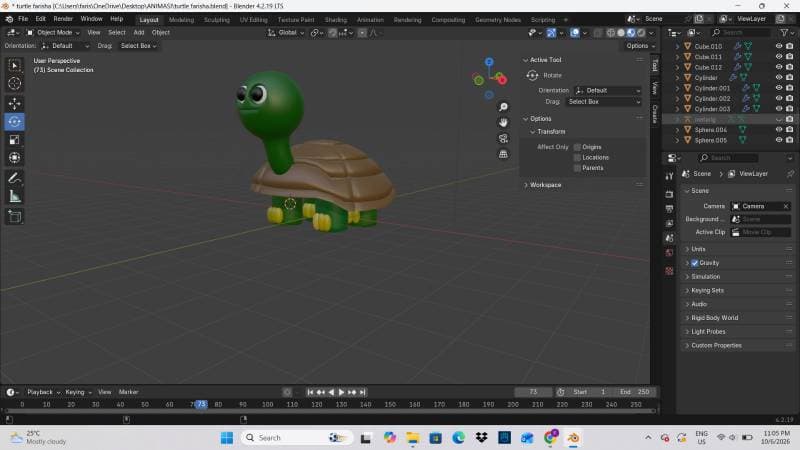
Task: Toggle use preview range clock icon
Action: pos(561,392)
